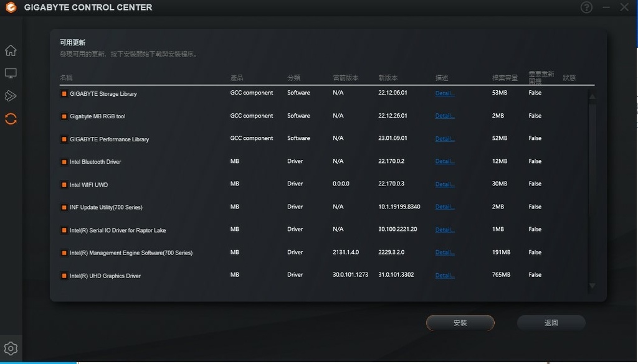Click the 191MB file size cell
Viewport: 638px width, 364px height.
(501, 252)
